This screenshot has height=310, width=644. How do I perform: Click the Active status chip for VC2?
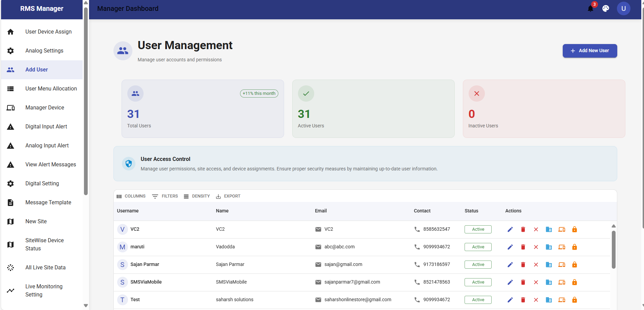click(x=478, y=229)
